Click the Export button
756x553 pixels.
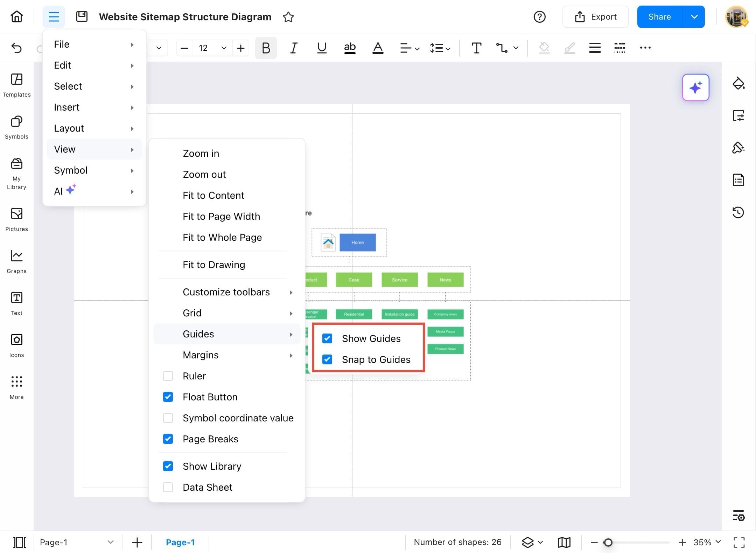595,16
